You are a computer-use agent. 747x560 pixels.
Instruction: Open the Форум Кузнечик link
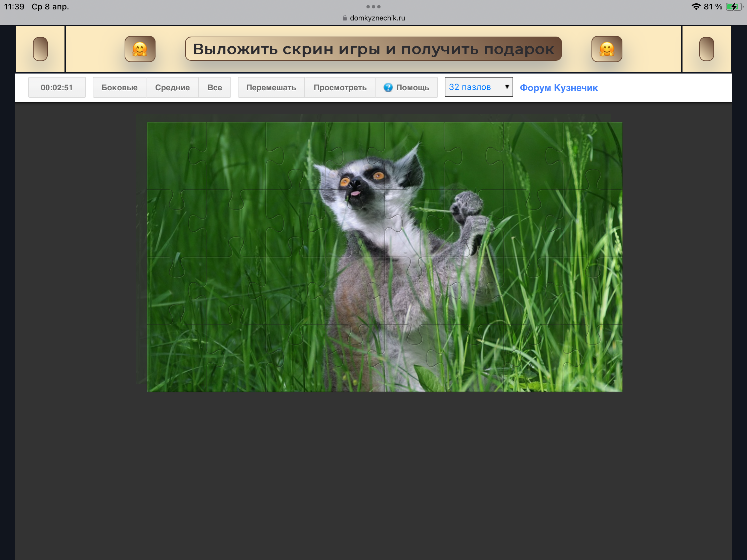point(559,88)
